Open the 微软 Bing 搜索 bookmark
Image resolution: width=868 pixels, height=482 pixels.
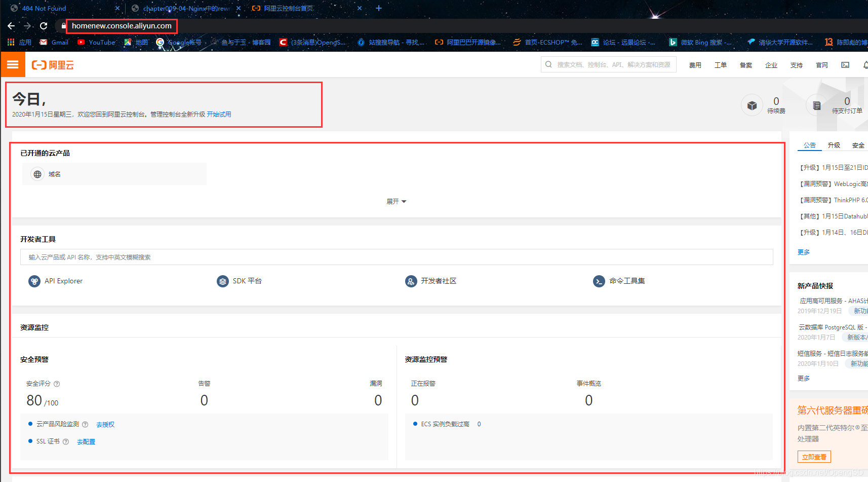(x=700, y=42)
